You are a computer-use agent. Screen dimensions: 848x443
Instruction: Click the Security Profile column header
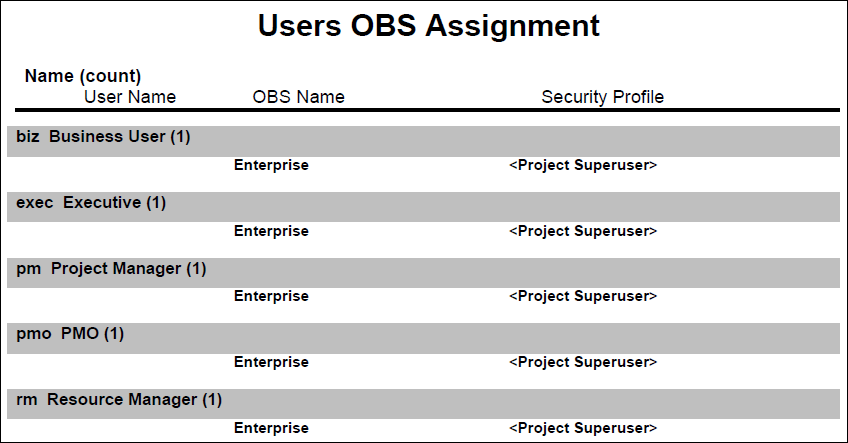pos(602,97)
